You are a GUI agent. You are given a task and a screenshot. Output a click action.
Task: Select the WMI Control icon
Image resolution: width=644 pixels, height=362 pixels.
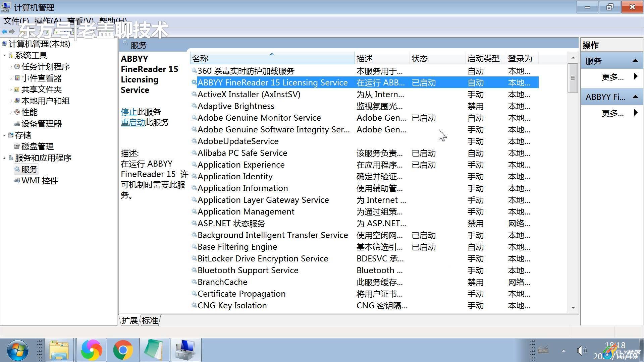17,181
